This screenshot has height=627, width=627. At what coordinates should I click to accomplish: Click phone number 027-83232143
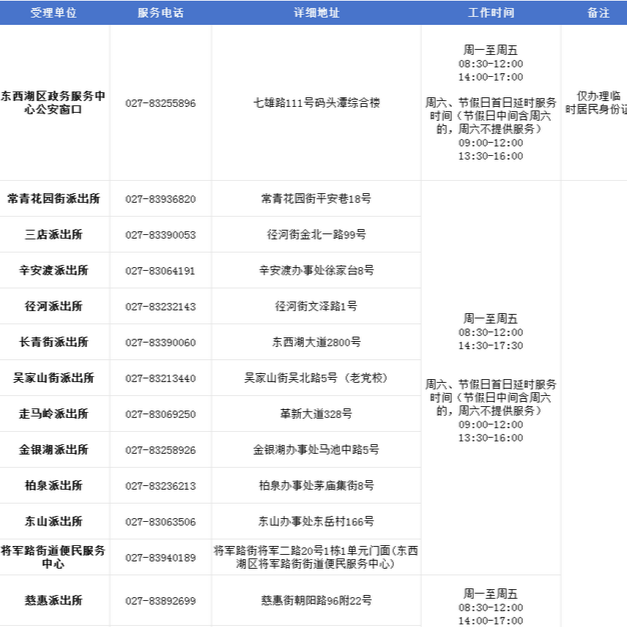coord(160,307)
